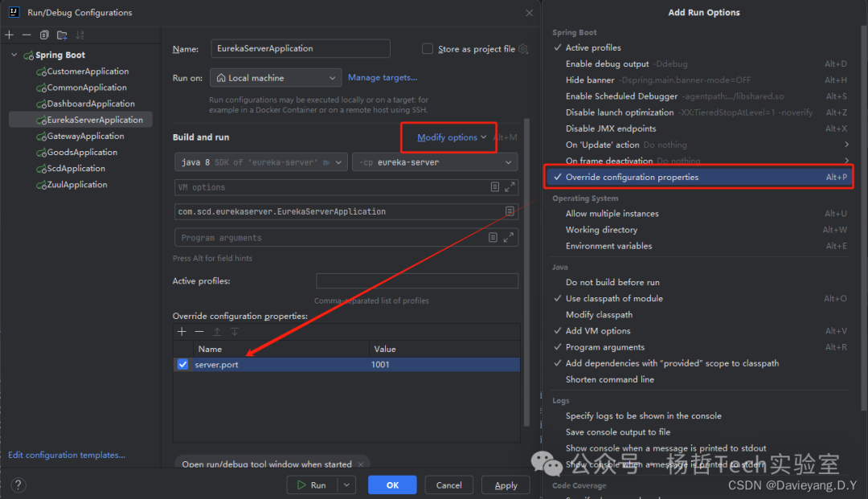This screenshot has width=868, height=499.
Task: Focus the Active profiles input field
Action: pos(417,281)
